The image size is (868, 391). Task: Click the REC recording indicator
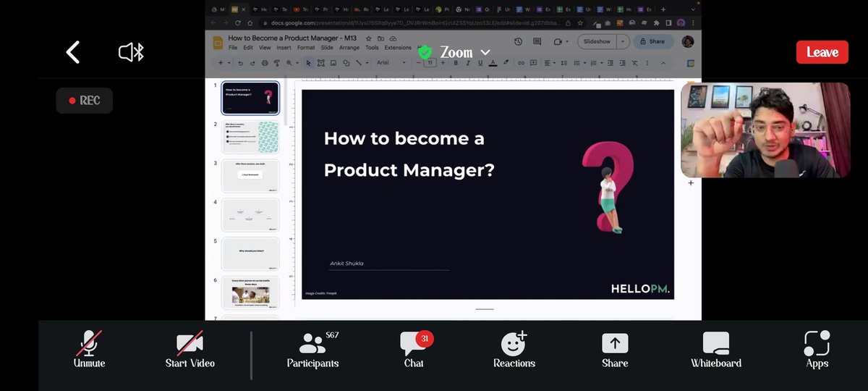coord(85,101)
